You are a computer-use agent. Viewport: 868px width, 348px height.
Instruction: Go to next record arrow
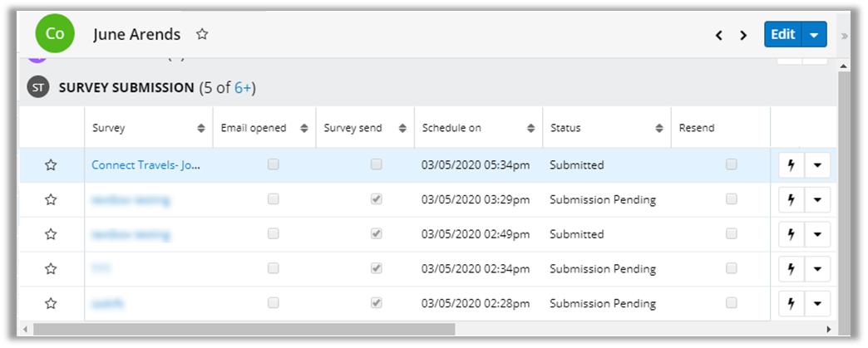744,35
